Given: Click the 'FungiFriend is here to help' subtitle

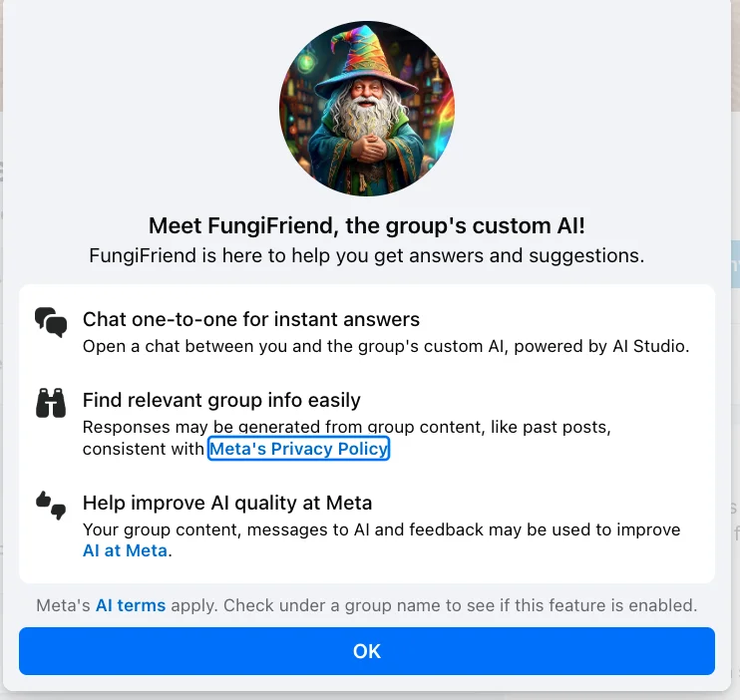Looking at the screenshot, I should (367, 255).
